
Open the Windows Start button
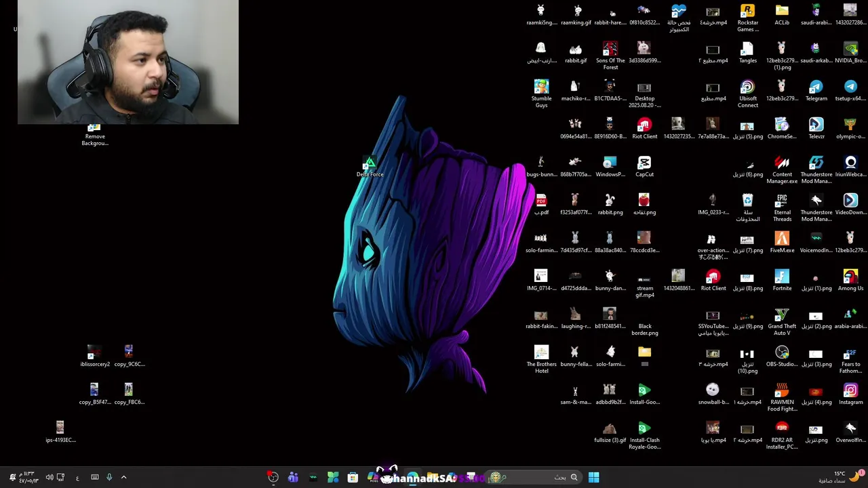[x=593, y=477]
